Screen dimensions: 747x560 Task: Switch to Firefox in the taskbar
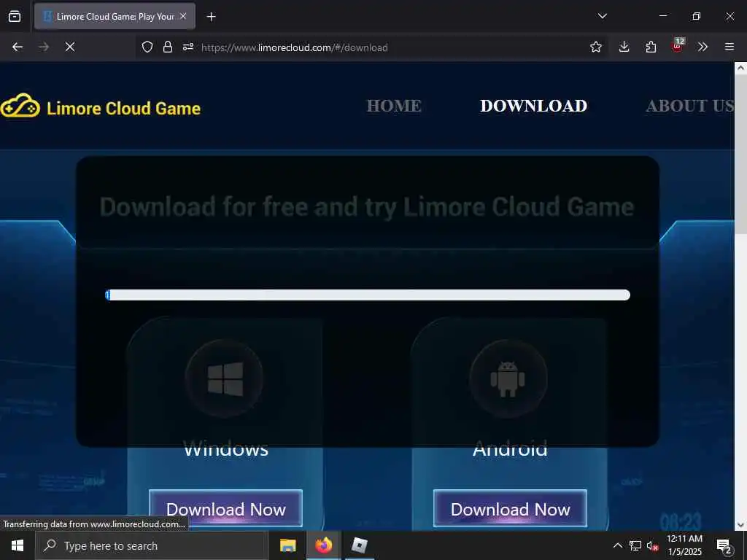click(x=323, y=545)
